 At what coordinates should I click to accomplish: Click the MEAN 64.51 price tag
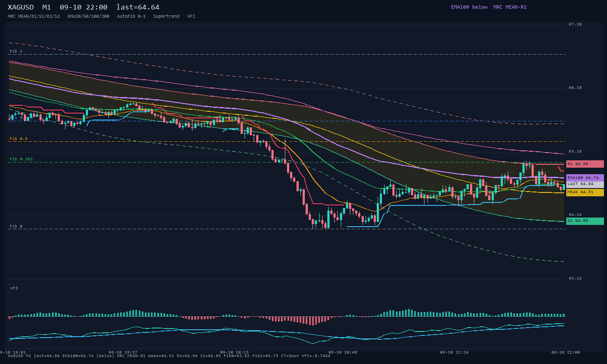[585, 192]
